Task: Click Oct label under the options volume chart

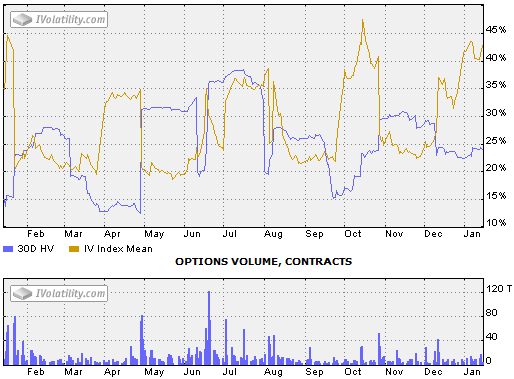Action: click(353, 372)
